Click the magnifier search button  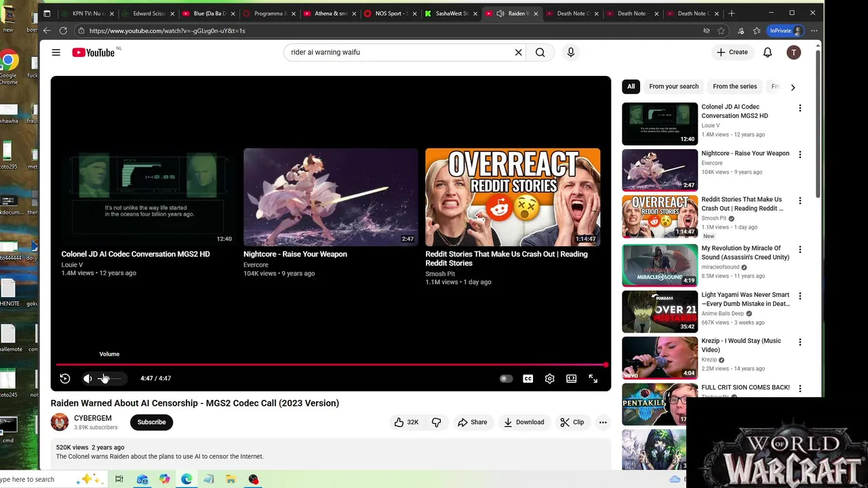point(540,52)
